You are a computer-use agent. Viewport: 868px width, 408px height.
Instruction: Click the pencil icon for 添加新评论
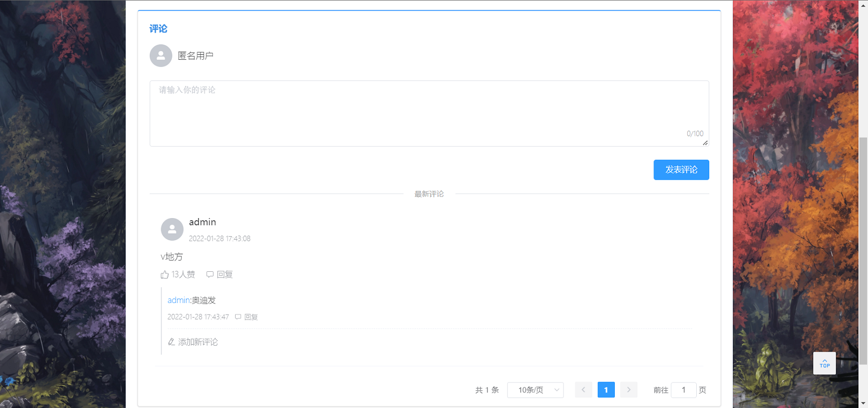(171, 342)
